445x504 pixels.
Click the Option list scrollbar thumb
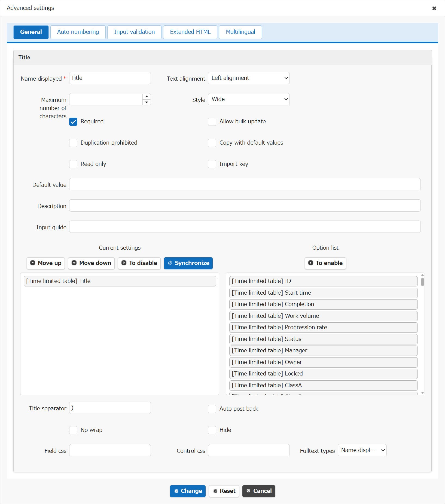[x=422, y=282]
